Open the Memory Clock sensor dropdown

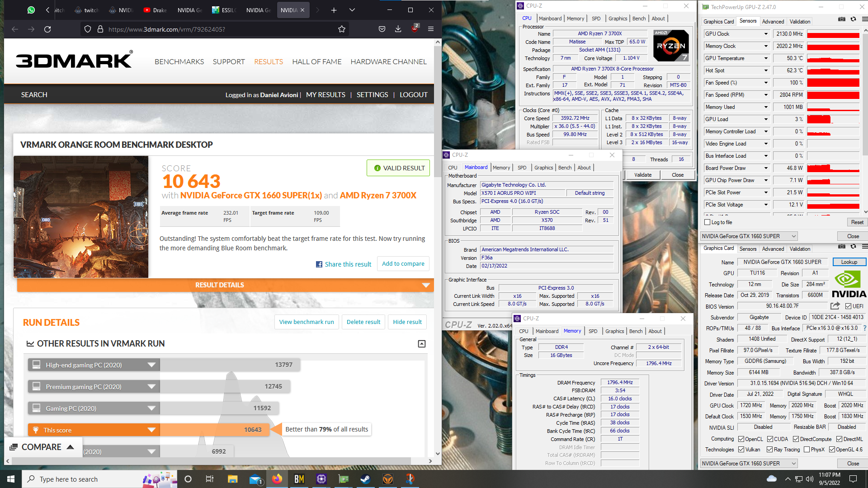(x=766, y=46)
